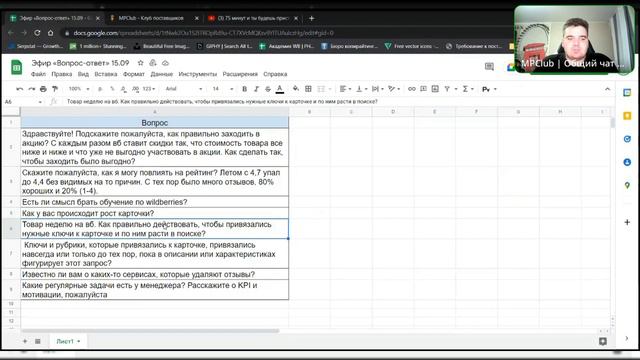Open the Файл menu
The image size is (640, 360).
pyautogui.click(x=38, y=74)
